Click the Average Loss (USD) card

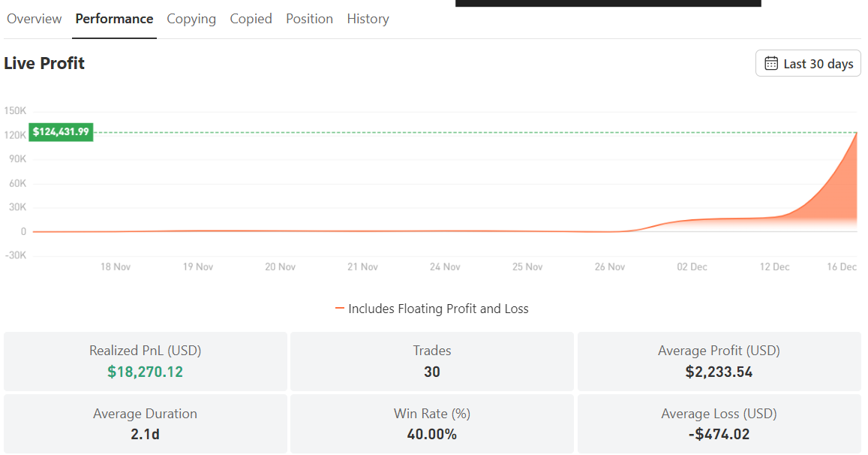719,424
